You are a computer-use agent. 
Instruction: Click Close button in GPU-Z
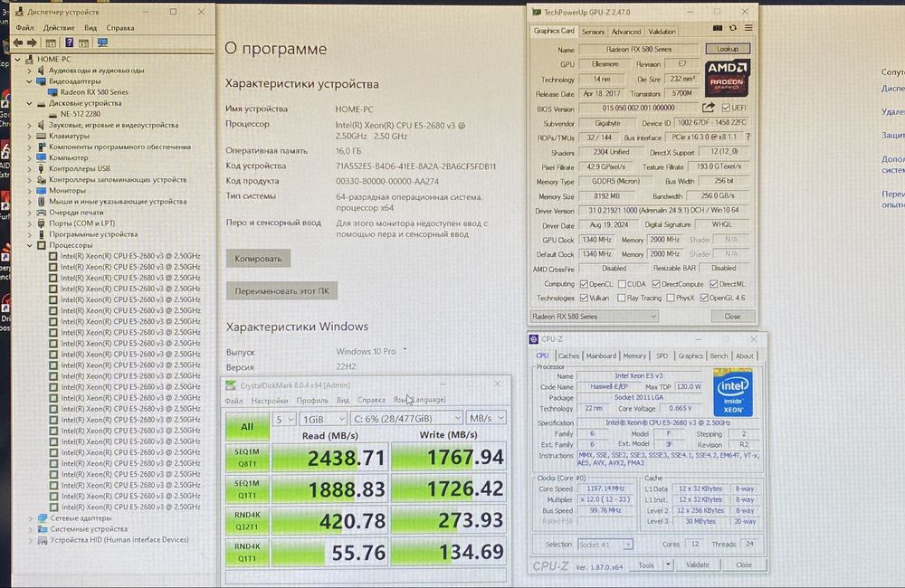[x=732, y=317]
